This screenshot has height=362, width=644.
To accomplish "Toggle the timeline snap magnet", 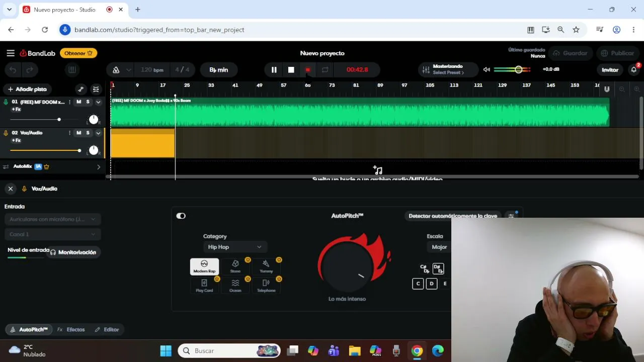I will tap(607, 89).
